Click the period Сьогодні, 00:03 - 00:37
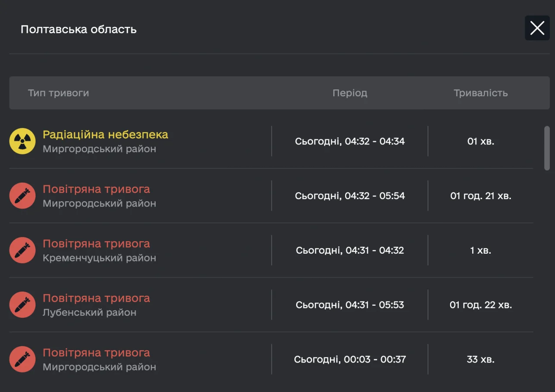Viewport: 555px width, 392px height. coord(349,359)
